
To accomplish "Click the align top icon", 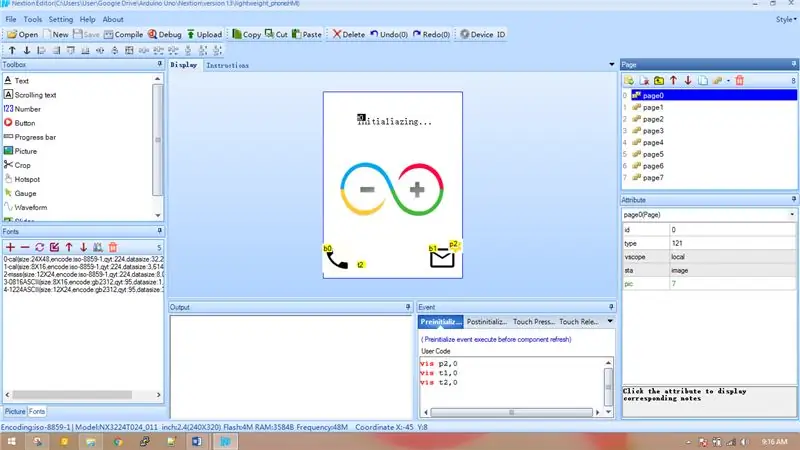I will click(71, 50).
